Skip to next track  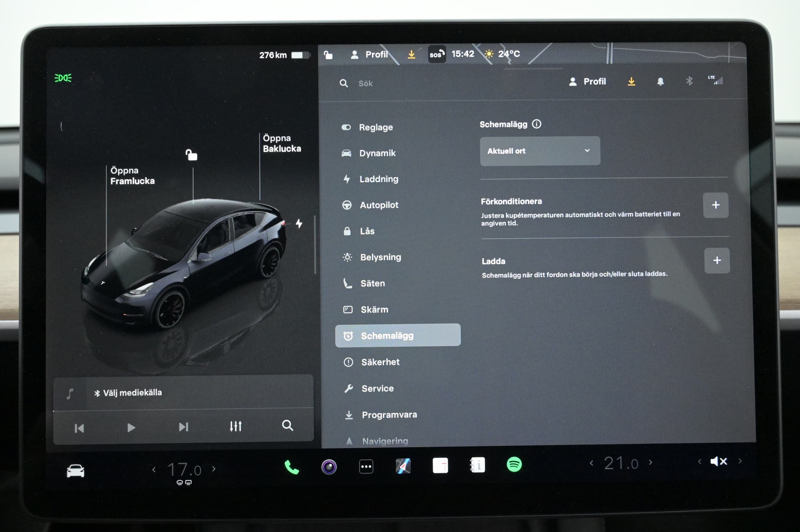(x=183, y=427)
